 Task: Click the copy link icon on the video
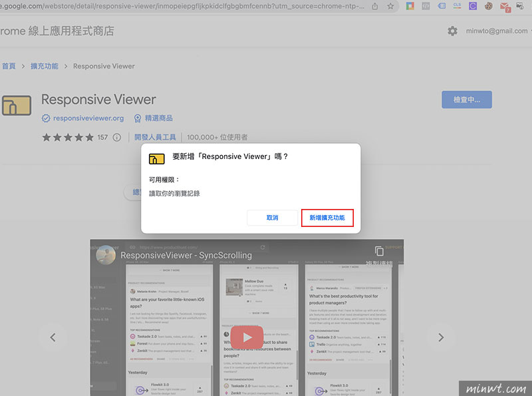click(379, 251)
